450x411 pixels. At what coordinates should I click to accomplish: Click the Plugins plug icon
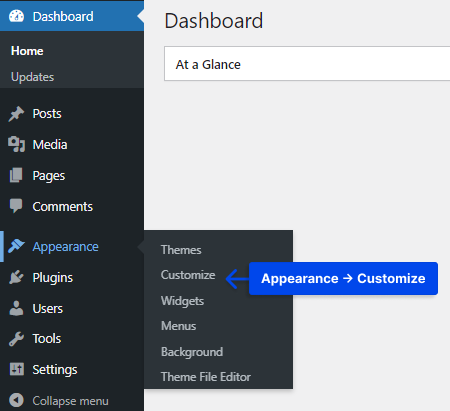click(x=16, y=277)
